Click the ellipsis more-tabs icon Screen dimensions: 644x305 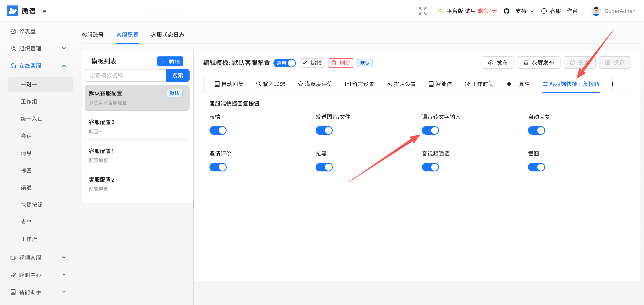tap(622, 84)
